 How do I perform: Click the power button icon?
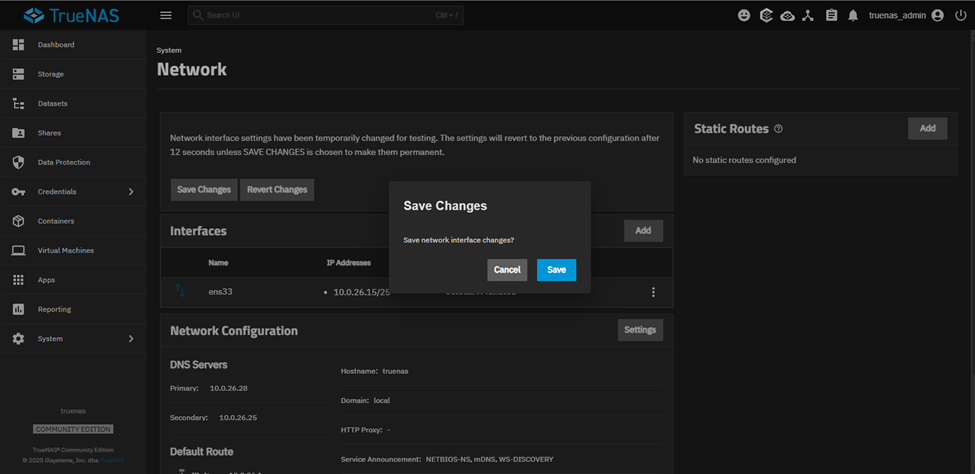[961, 15]
